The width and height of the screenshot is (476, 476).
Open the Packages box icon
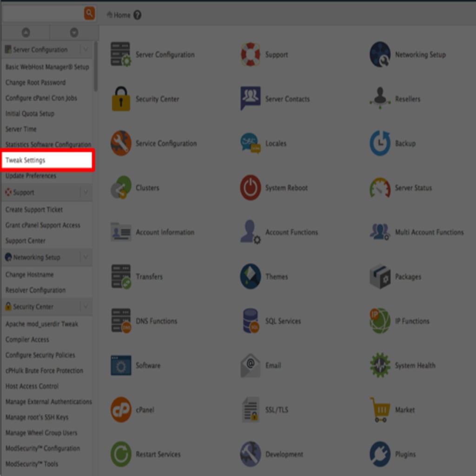[380, 276]
